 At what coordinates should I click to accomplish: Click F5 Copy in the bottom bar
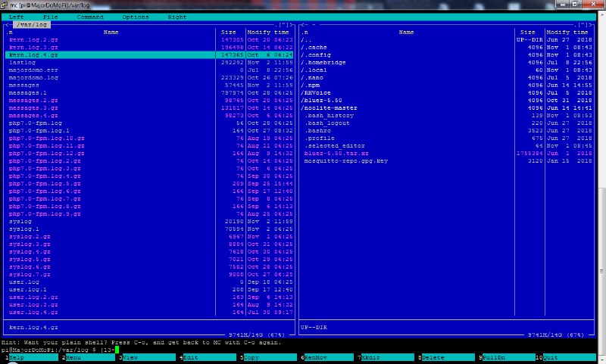tap(271, 356)
